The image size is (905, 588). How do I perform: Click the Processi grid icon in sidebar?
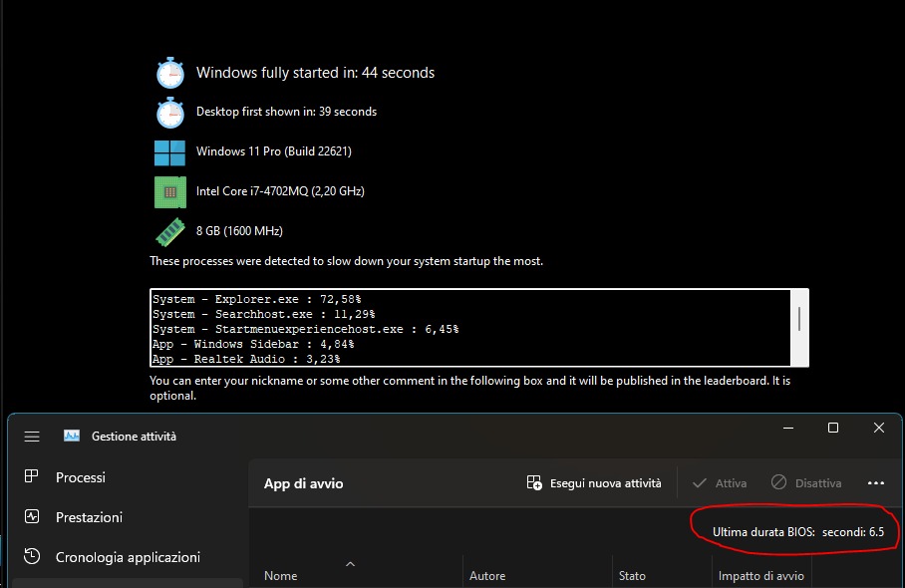click(31, 476)
